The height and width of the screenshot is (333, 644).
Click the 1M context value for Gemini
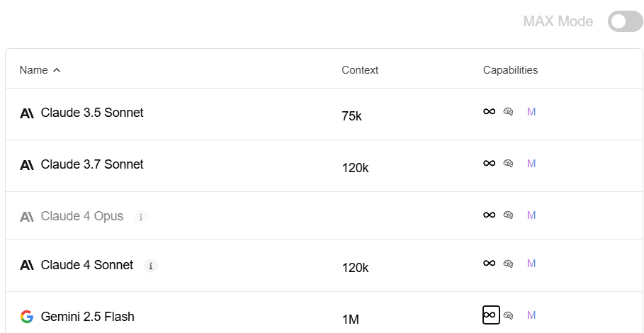click(351, 320)
